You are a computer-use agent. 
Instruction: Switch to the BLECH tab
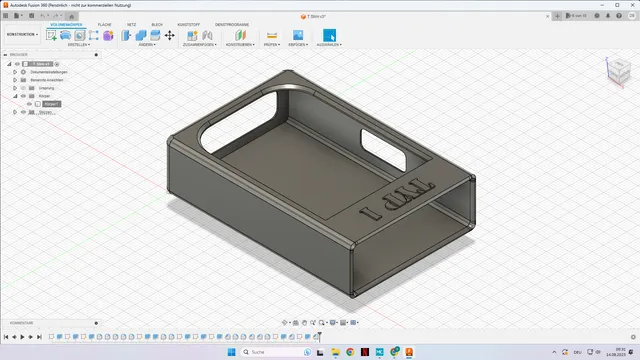coord(157,24)
